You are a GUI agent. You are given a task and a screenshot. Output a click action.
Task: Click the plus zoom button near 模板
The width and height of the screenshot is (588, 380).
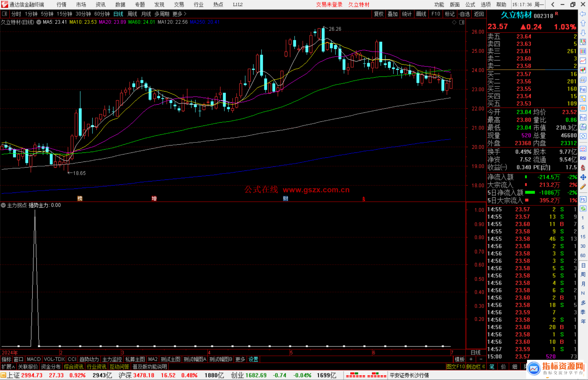[x=471, y=359]
